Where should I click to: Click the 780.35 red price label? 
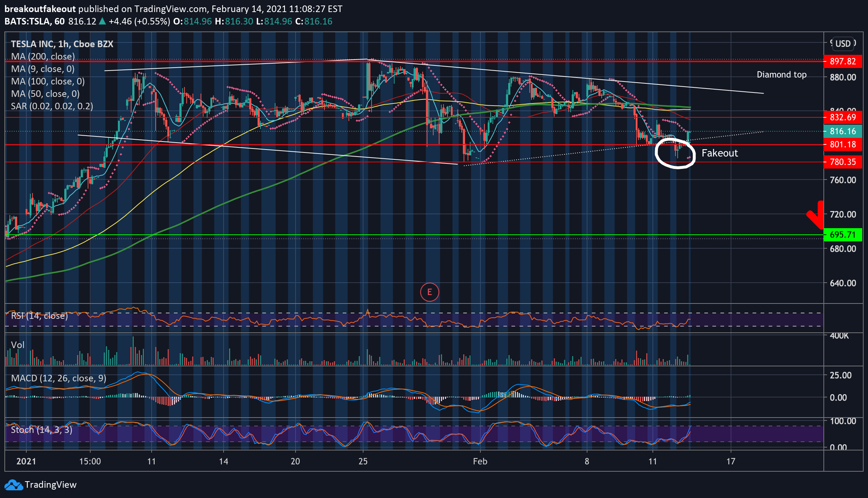point(843,162)
